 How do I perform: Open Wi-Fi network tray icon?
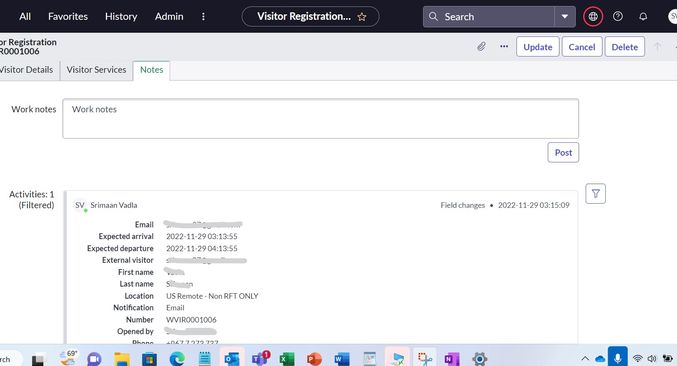point(638,358)
